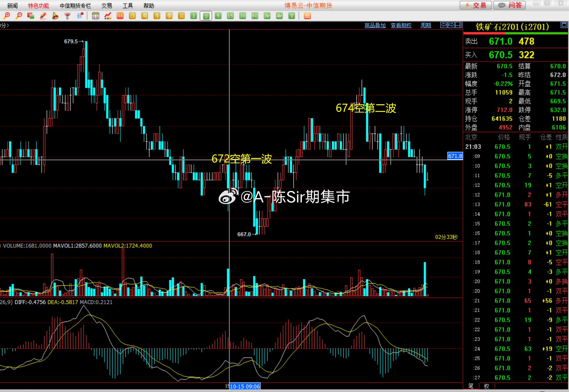This screenshot has width=569, height=392.
Task: Select the 30-minute period button
Action: pyautogui.click(x=243, y=16)
